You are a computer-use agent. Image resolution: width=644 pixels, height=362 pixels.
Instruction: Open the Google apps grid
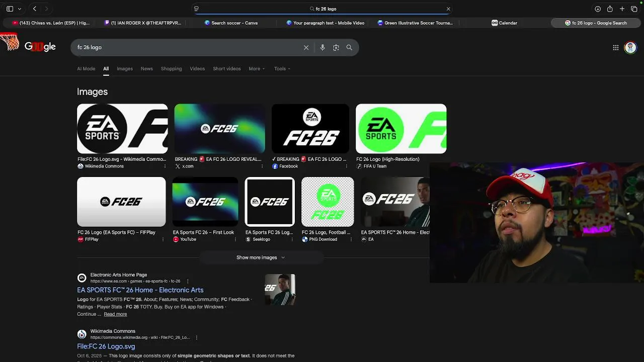click(x=616, y=47)
